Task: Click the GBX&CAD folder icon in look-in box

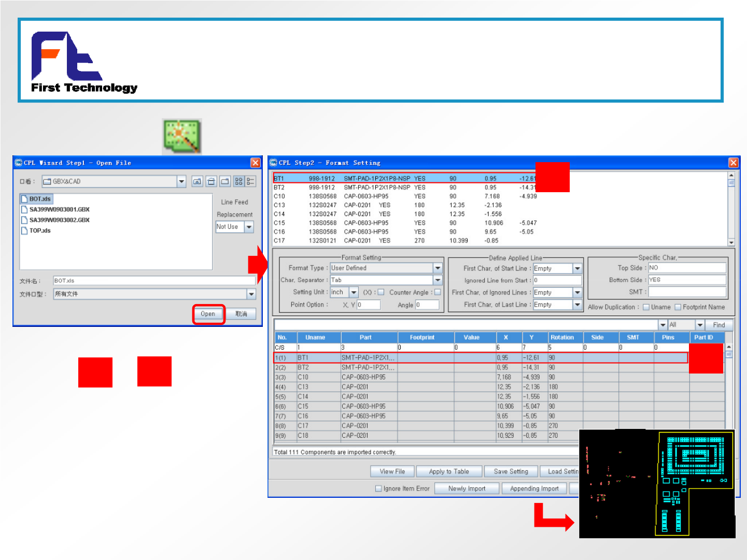Action: click(x=47, y=181)
